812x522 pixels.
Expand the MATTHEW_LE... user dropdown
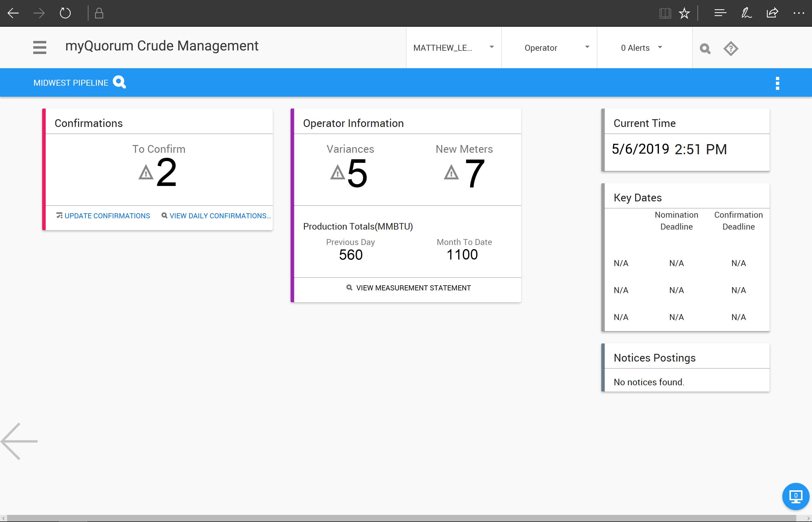click(x=454, y=48)
